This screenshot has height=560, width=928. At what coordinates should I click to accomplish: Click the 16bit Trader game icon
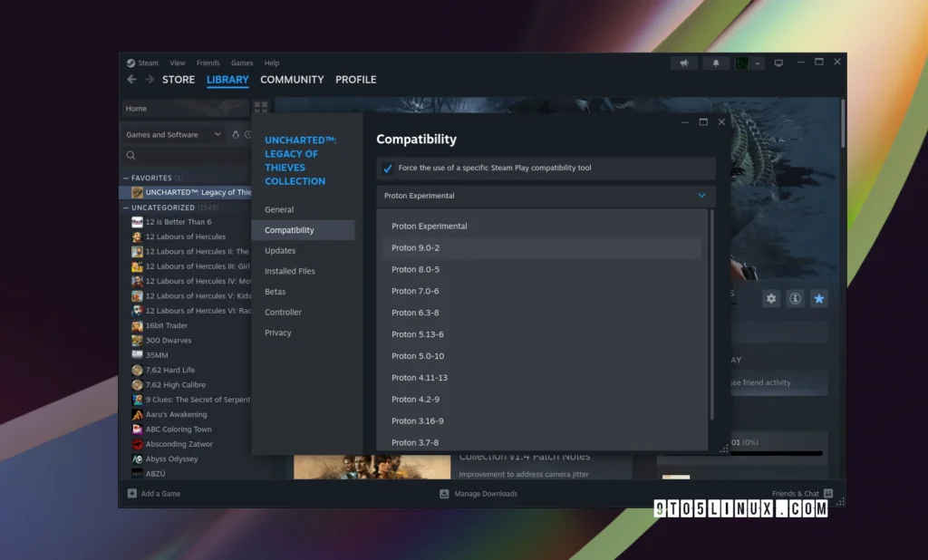138,325
